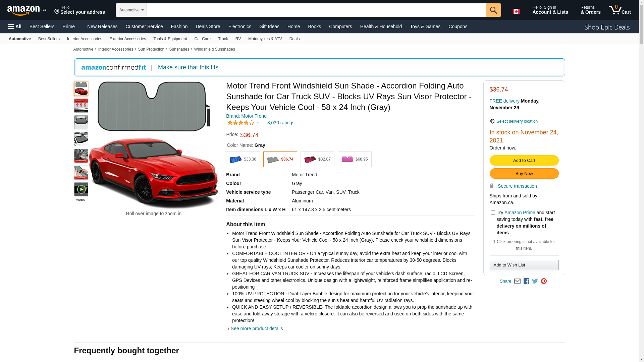This screenshot has height=362, width=644.
Task: Click the search magnifier icon
Action: (x=493, y=10)
